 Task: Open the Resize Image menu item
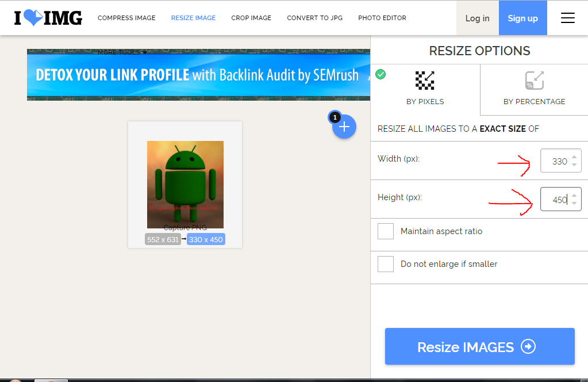pos(193,18)
